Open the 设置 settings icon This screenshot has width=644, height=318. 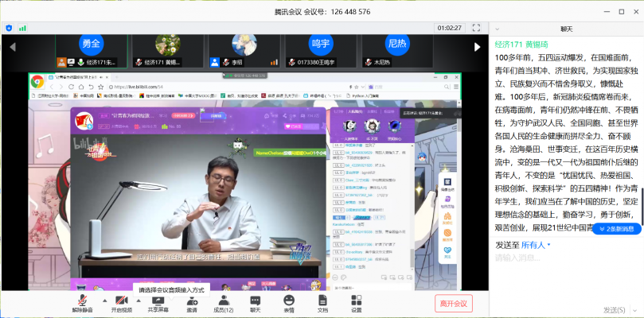pyautogui.click(x=357, y=304)
